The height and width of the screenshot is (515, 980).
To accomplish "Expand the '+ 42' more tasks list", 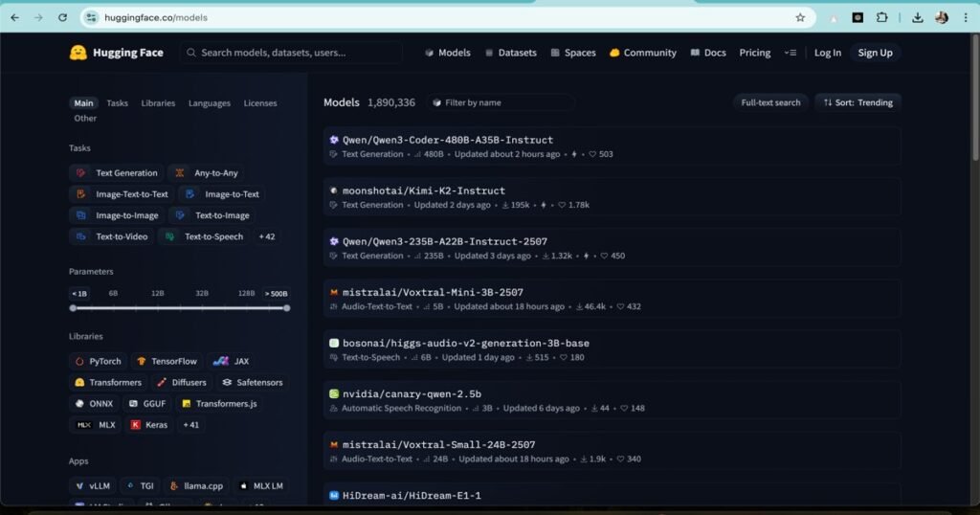I will click(x=266, y=236).
